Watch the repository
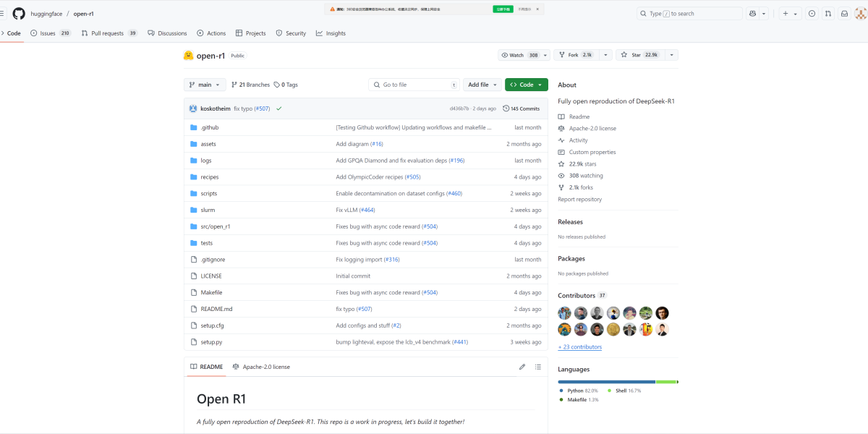 click(524, 55)
